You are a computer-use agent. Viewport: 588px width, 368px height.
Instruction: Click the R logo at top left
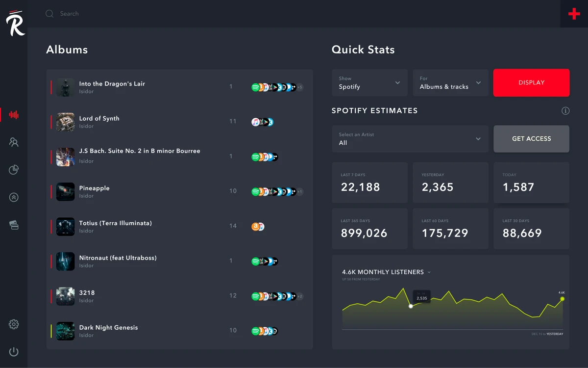15,23
